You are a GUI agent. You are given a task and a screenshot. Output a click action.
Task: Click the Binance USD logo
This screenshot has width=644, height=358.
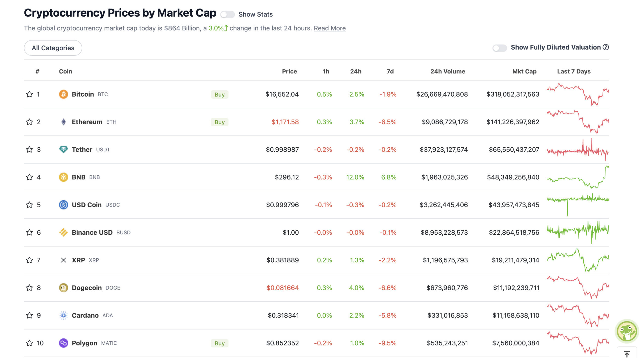[x=63, y=232]
